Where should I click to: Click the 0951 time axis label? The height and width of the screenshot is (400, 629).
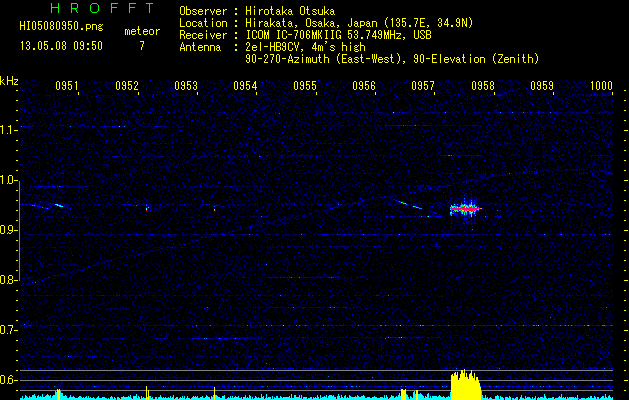pyautogui.click(x=67, y=86)
